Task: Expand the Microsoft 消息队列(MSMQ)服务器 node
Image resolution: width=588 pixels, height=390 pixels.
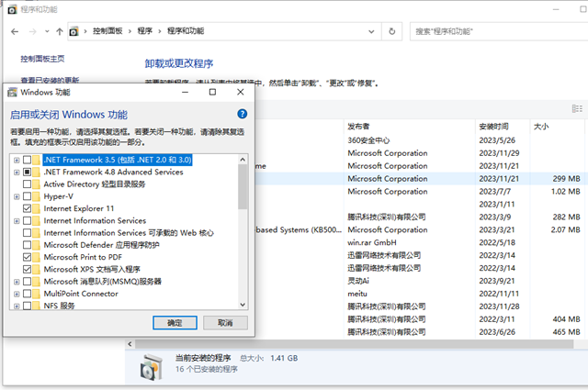Action: click(17, 282)
